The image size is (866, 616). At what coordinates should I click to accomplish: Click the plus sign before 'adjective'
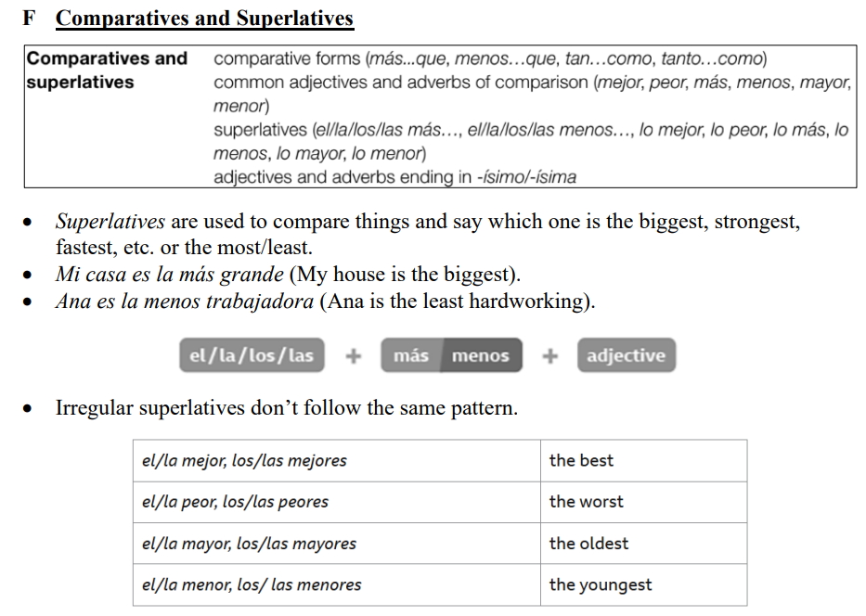[x=550, y=356]
